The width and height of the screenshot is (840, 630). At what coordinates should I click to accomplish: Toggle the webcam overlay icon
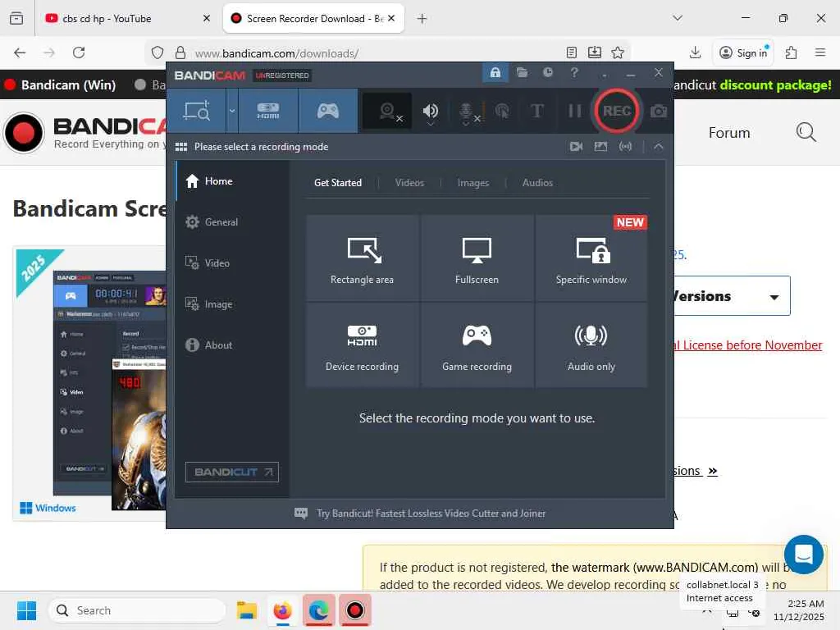[x=387, y=111]
